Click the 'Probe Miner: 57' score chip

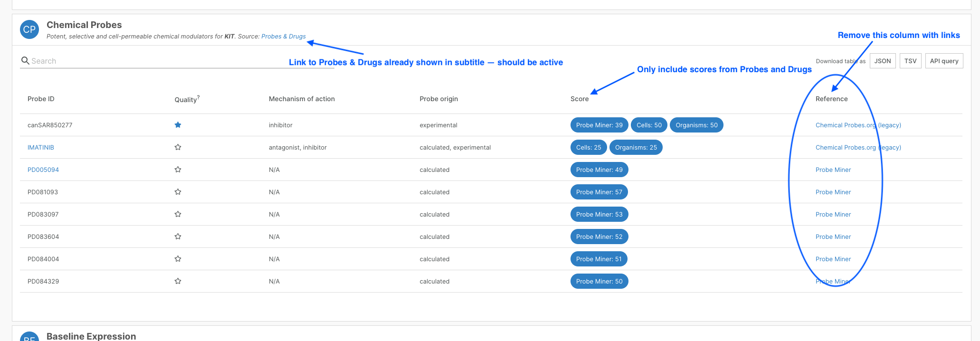click(x=599, y=192)
